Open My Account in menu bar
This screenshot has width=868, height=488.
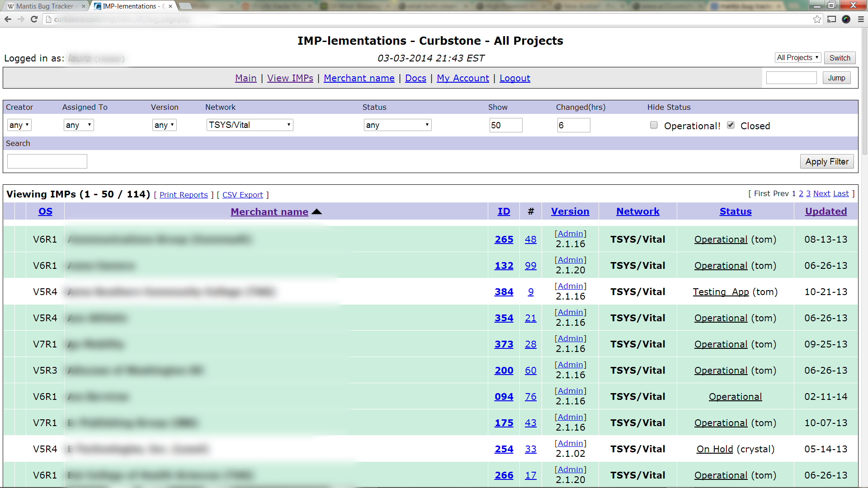[463, 78]
